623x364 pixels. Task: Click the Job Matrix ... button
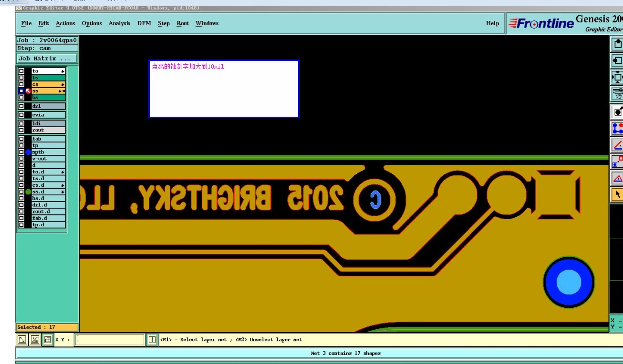[x=47, y=59]
